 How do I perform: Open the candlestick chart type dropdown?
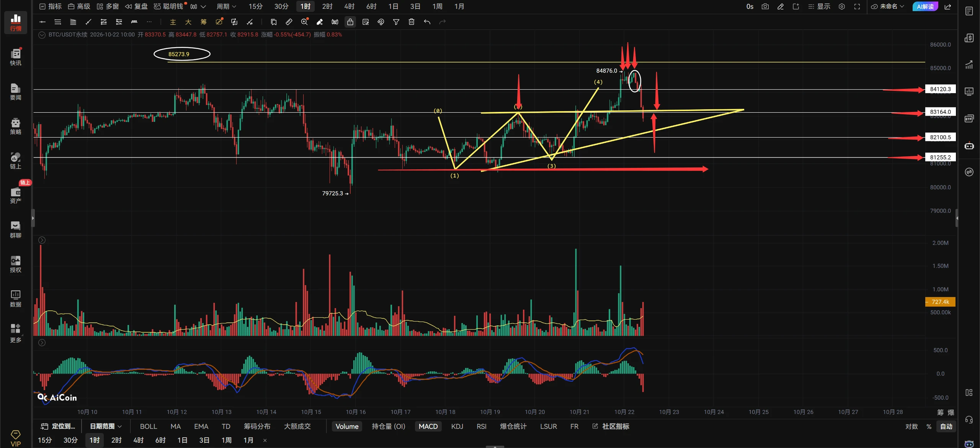point(198,7)
